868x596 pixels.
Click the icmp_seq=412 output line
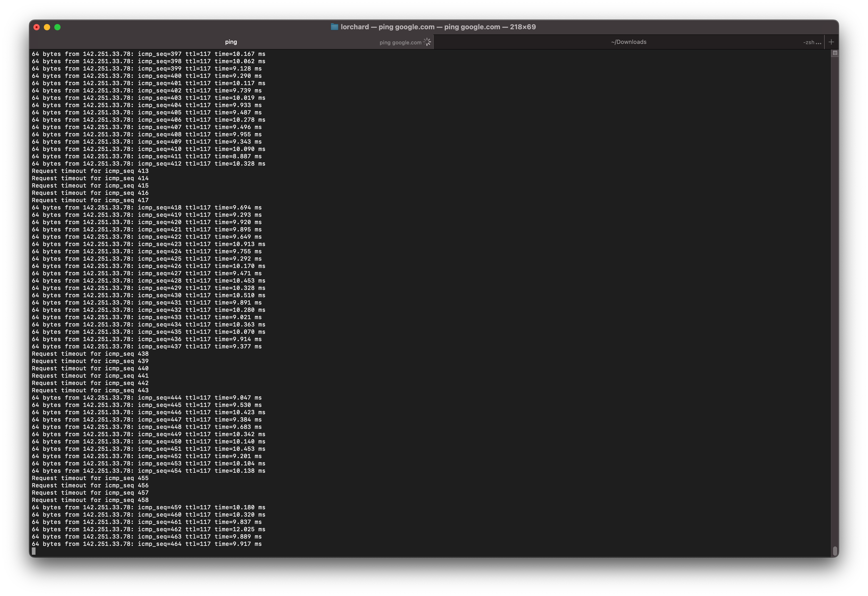[148, 164]
